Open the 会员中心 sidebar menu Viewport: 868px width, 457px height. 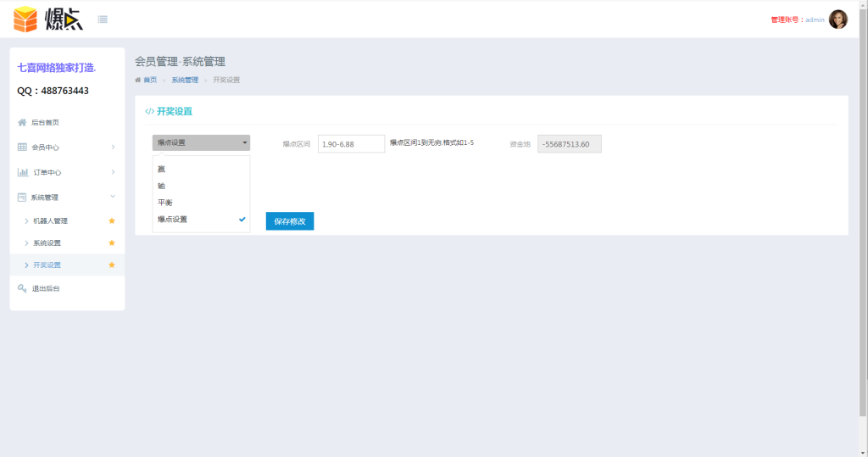[x=46, y=148]
